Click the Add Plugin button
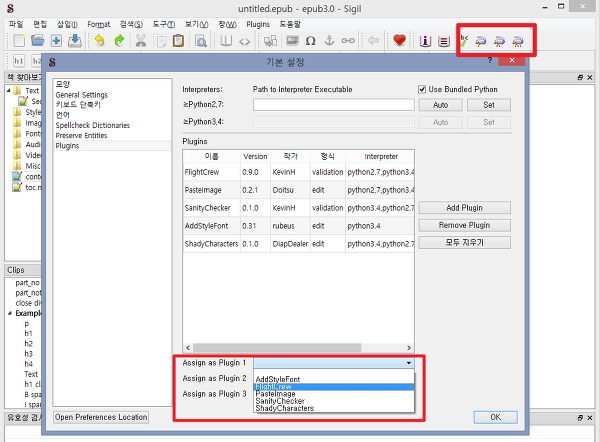This screenshot has height=442, width=600. pyautogui.click(x=465, y=208)
